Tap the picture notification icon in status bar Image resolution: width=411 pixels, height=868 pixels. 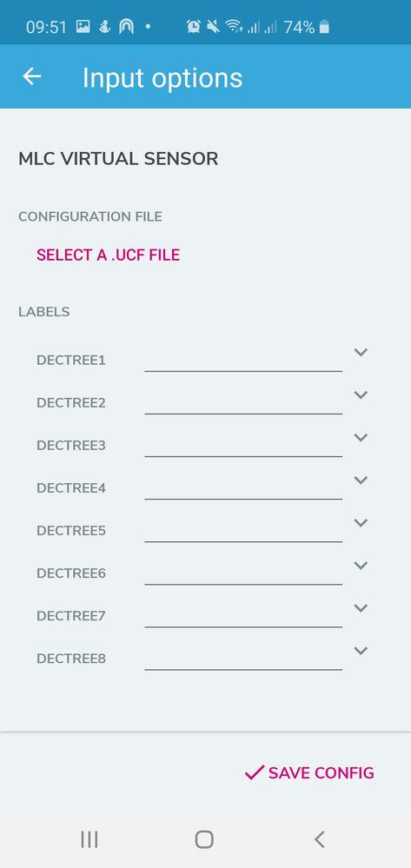point(83,26)
